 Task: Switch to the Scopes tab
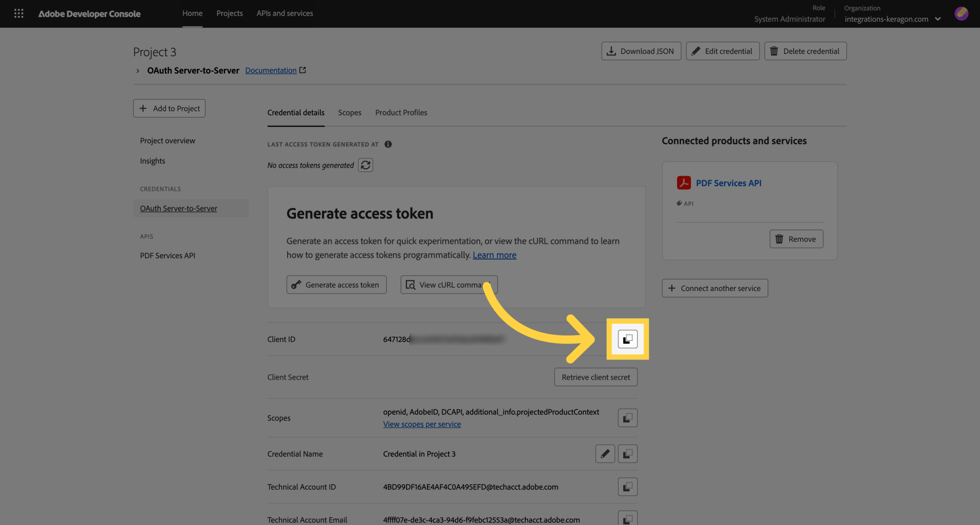pos(350,113)
